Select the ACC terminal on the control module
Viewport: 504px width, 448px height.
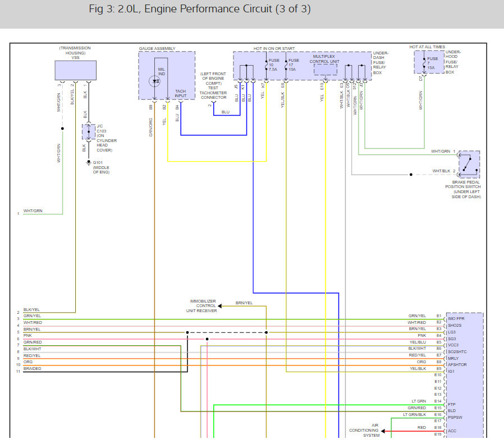[x=452, y=431]
